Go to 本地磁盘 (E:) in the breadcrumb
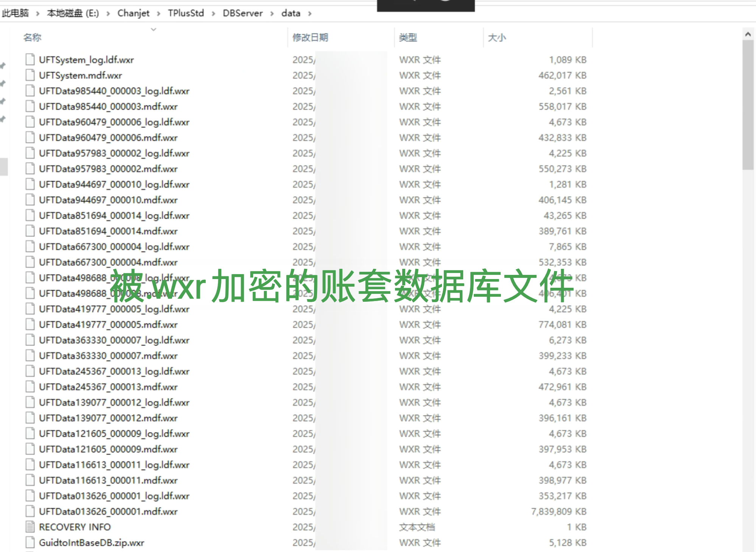The width and height of the screenshot is (756, 552). tap(73, 13)
